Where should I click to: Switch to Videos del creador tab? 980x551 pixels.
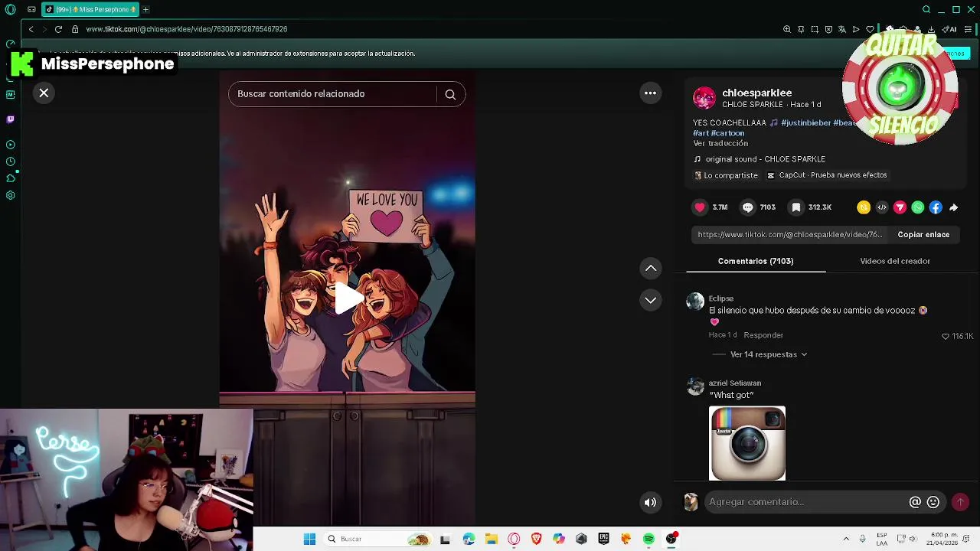click(x=895, y=261)
